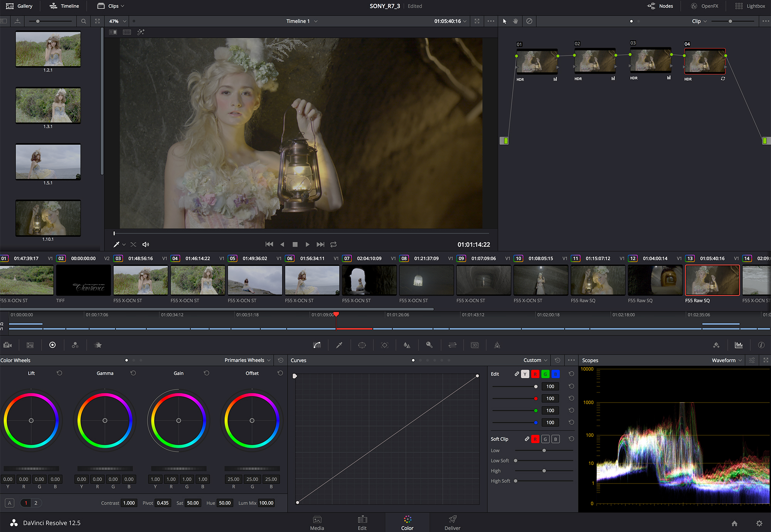The height and width of the screenshot is (532, 771).
Task: Switch to the Edit page
Action: pos(362,523)
